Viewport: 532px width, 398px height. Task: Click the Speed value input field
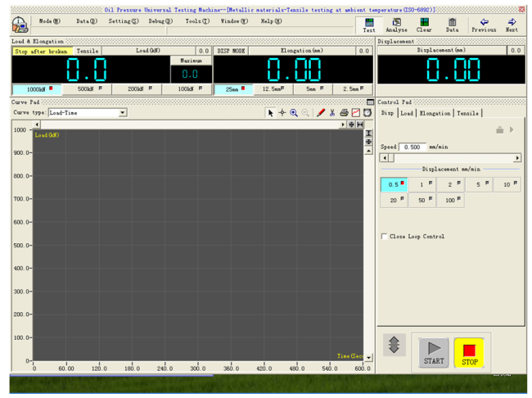pyautogui.click(x=413, y=147)
